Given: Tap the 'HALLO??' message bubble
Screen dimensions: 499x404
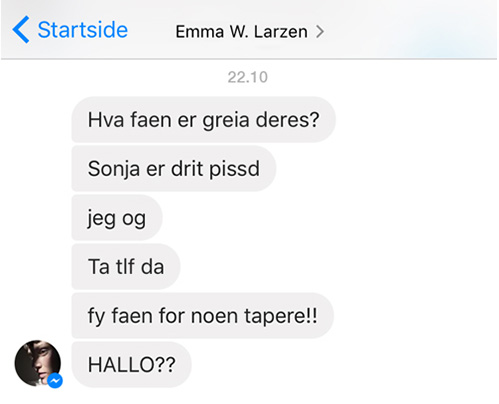Looking at the screenshot, I should 131,365.
